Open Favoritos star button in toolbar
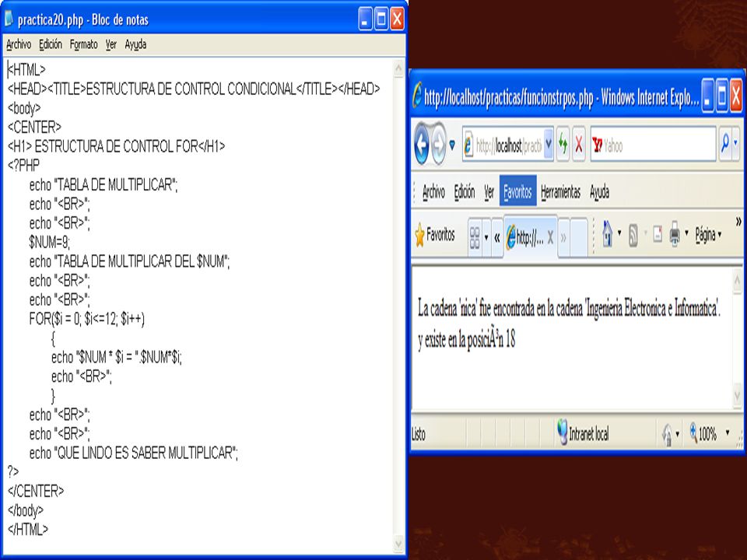 [434, 235]
